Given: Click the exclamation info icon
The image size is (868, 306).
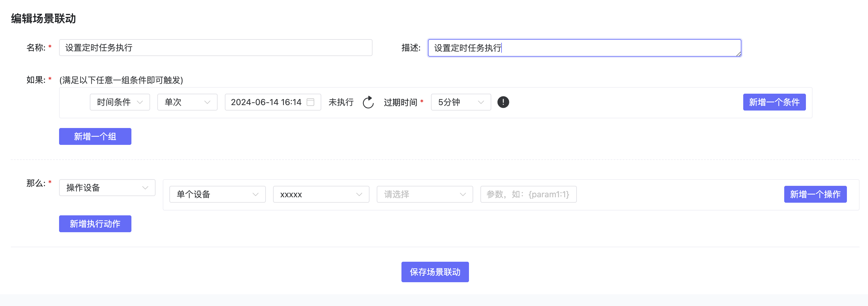Looking at the screenshot, I should coord(503,102).
